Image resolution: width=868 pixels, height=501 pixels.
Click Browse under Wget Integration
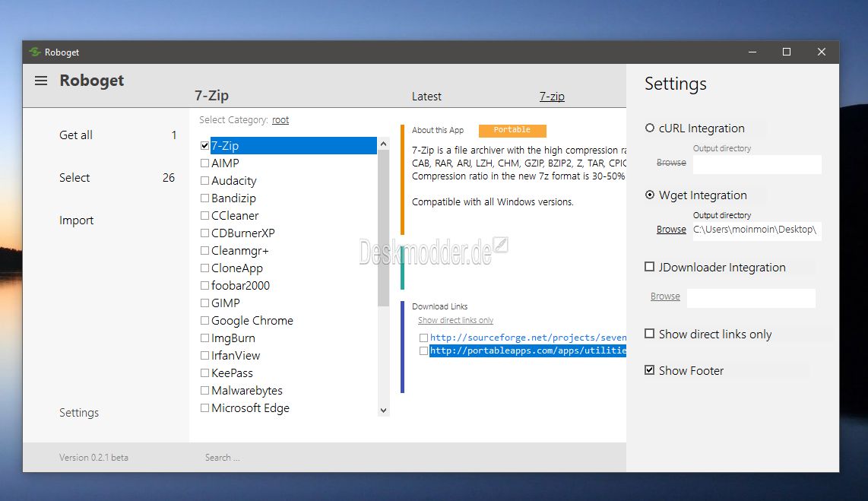tap(671, 229)
